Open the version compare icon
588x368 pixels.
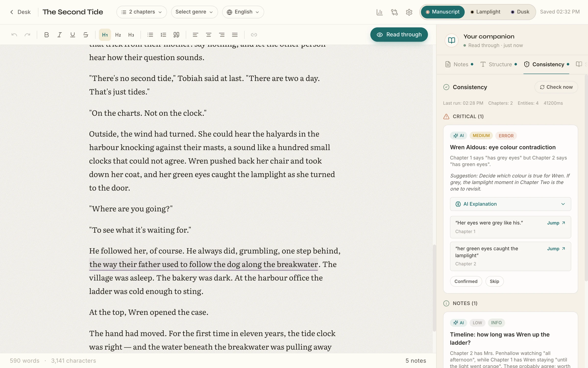(x=394, y=12)
